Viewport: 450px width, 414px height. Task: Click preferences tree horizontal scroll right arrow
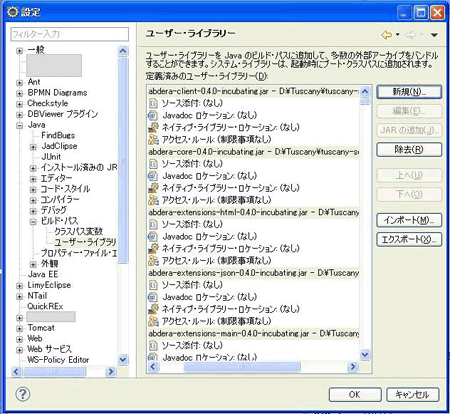pyautogui.click(x=111, y=371)
